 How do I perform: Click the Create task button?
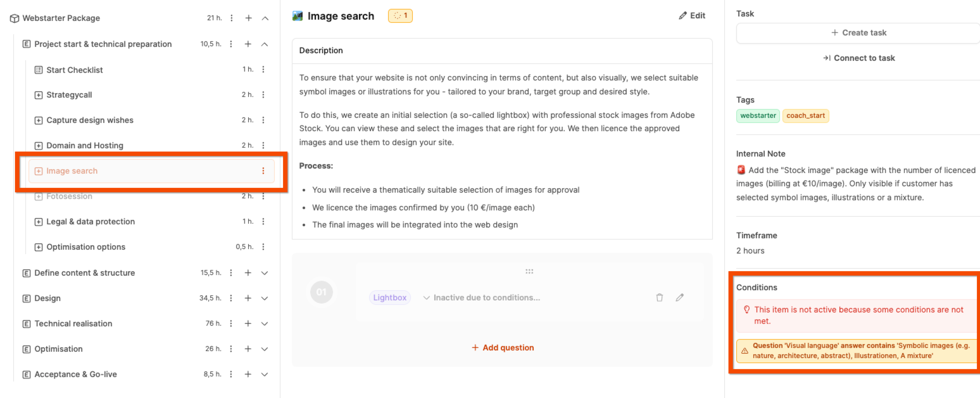858,33
